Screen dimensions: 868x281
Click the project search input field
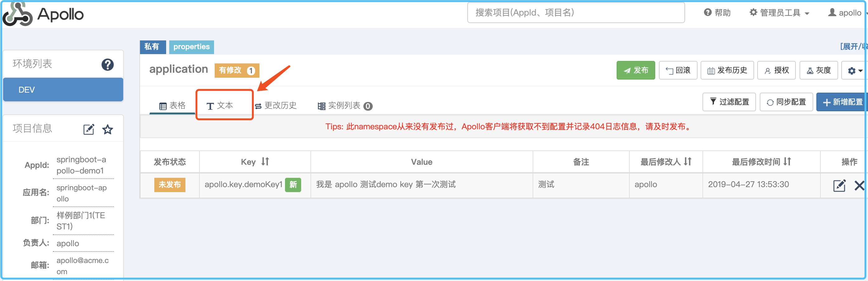point(576,13)
